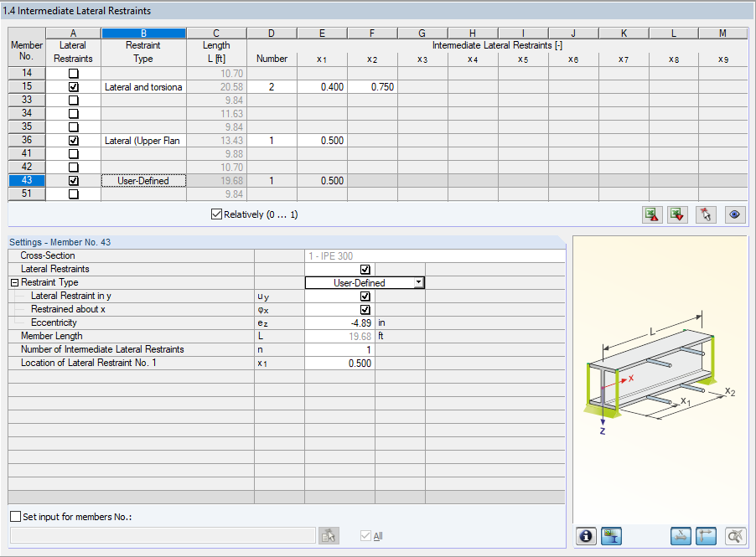The width and height of the screenshot is (756, 557).
Task: Select column B header
Action: [143, 34]
